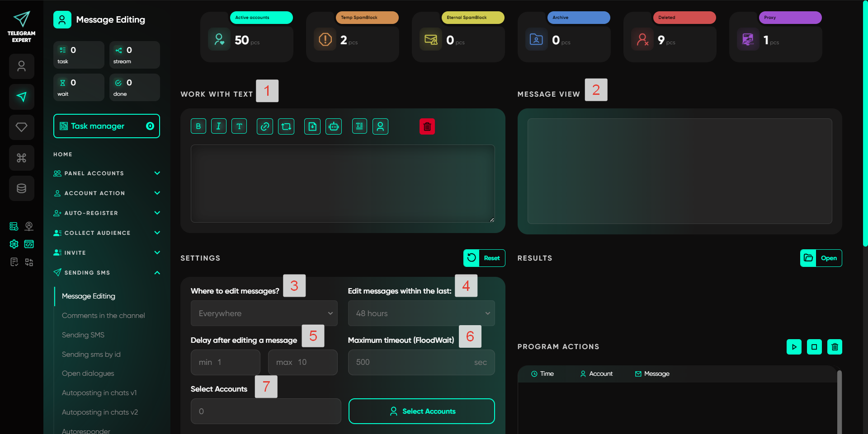Open the Task manager
The height and width of the screenshot is (434, 868).
(107, 126)
